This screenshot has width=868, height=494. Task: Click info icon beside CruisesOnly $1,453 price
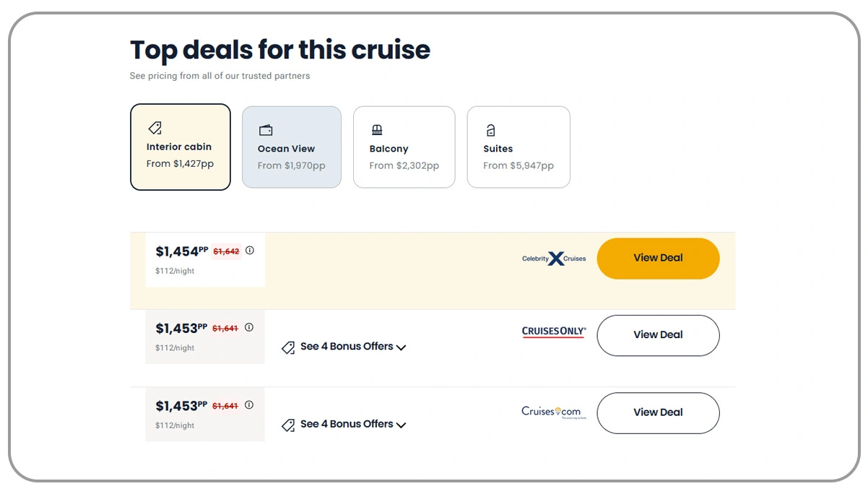[x=249, y=327]
